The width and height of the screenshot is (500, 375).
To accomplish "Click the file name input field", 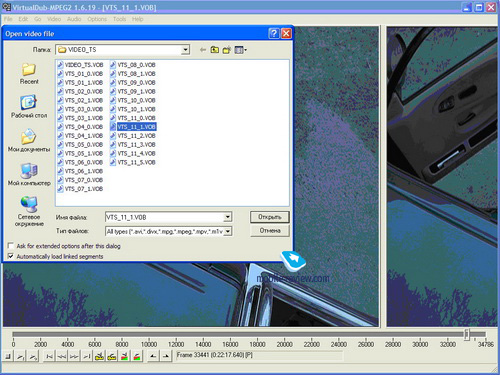I will coord(165,217).
